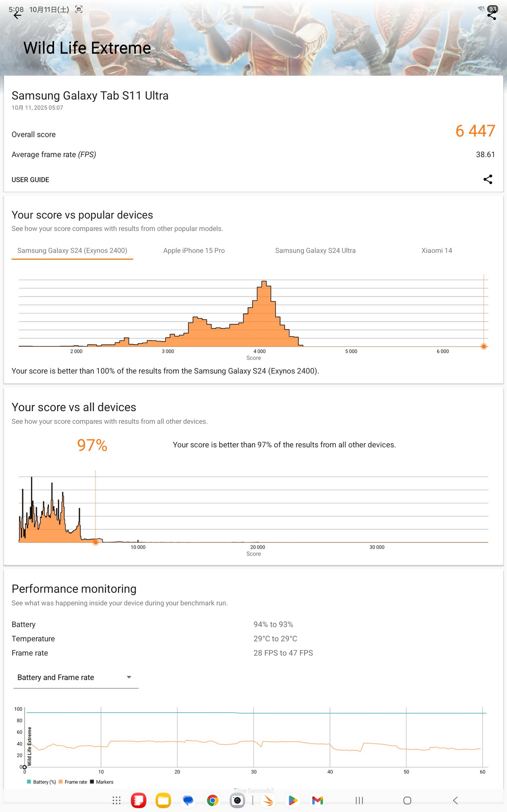Open Gmail from the taskbar
507x812 pixels.
tap(317, 801)
